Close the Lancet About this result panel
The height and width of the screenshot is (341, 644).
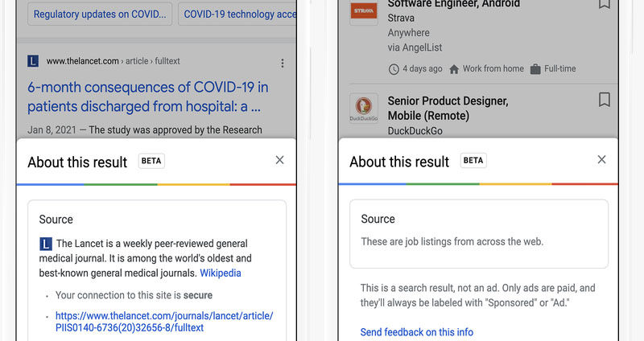(x=279, y=160)
